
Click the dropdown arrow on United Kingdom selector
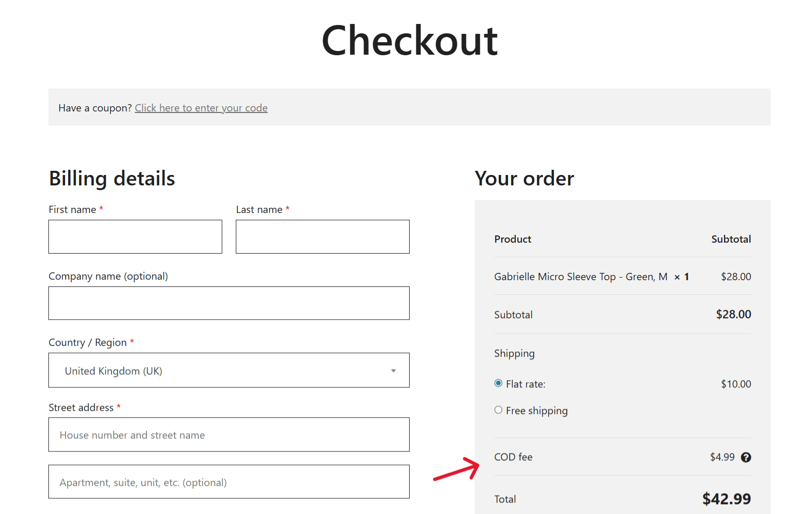tap(393, 370)
